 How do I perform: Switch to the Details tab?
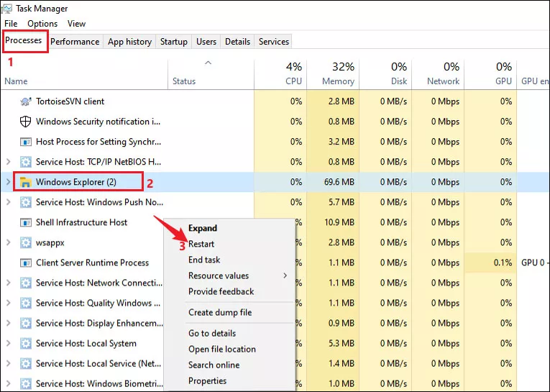click(237, 42)
